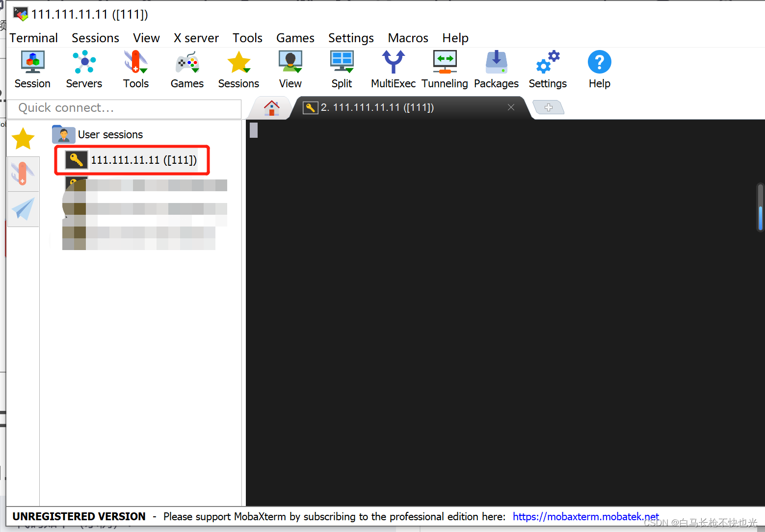Screen dimensions: 765x532
Task: Select the Tools knife sidebar tab
Action: point(23,174)
